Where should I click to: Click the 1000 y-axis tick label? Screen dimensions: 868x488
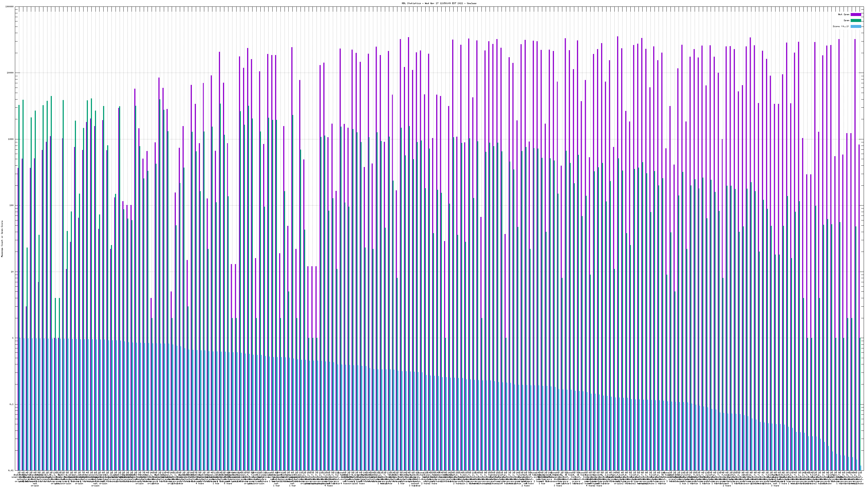[11, 139]
